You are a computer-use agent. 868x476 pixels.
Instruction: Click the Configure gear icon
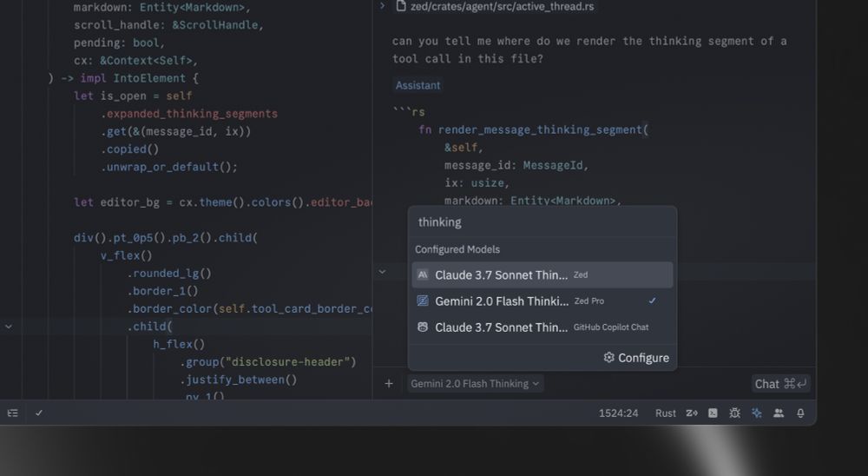click(609, 357)
